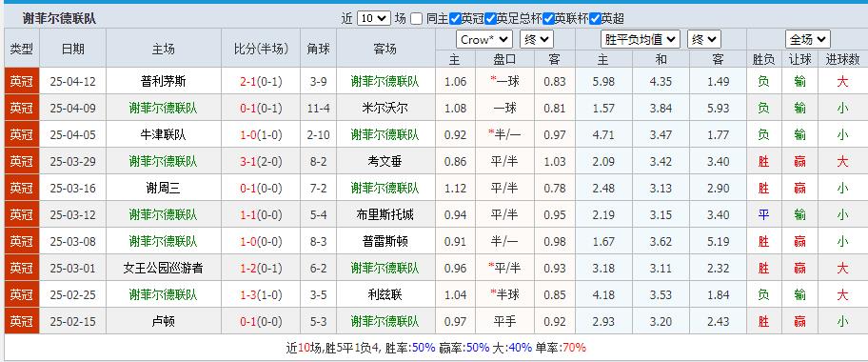This screenshot has height=362, width=868.
Task: Click 女王公园巡游者 home team link
Action: pos(164,268)
